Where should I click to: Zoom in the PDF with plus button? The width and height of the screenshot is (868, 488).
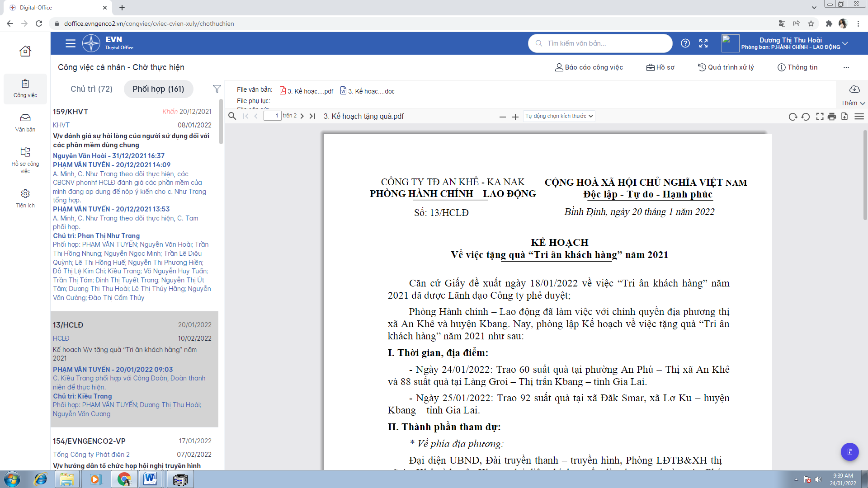tap(515, 117)
